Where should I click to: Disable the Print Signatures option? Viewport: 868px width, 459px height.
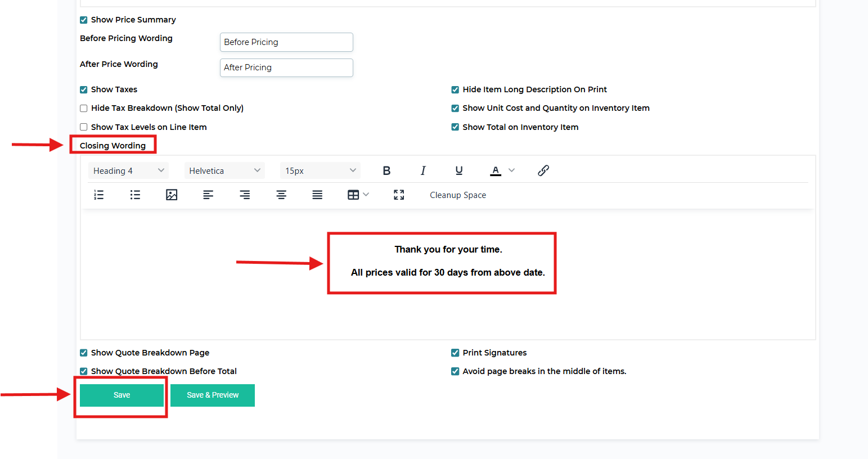tap(455, 353)
